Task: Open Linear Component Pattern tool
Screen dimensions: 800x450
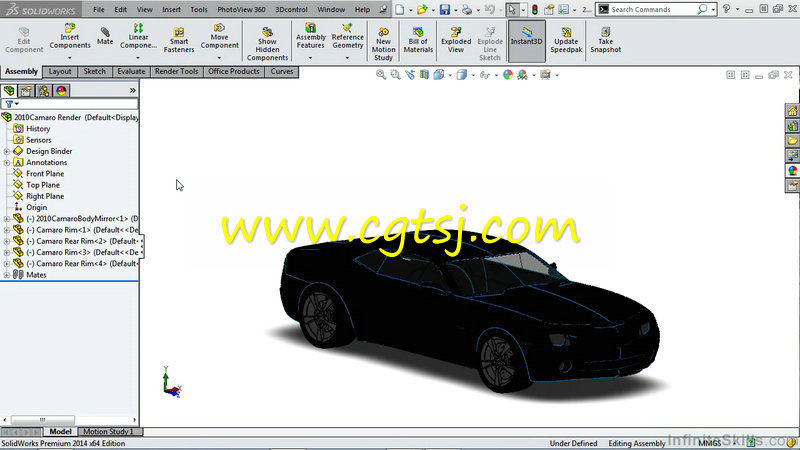Action: (138, 36)
